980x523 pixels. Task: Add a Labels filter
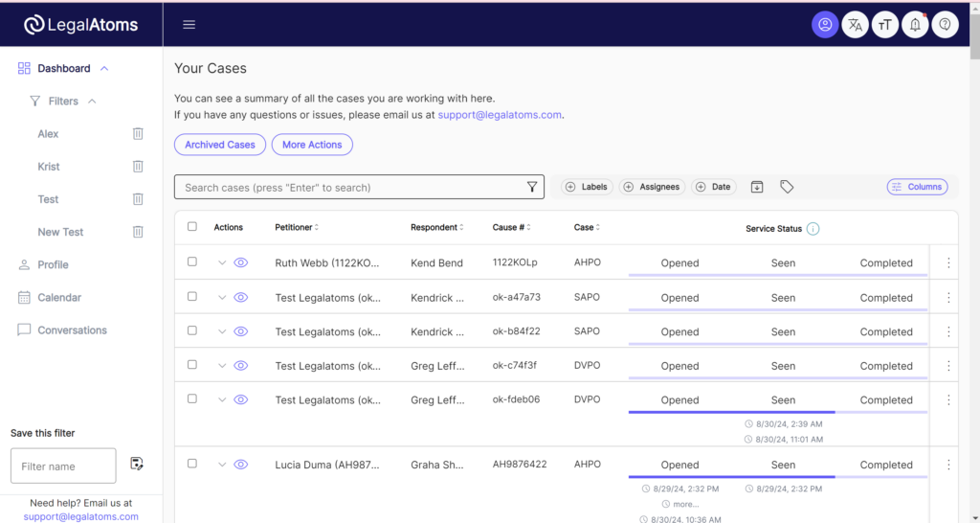tap(587, 187)
